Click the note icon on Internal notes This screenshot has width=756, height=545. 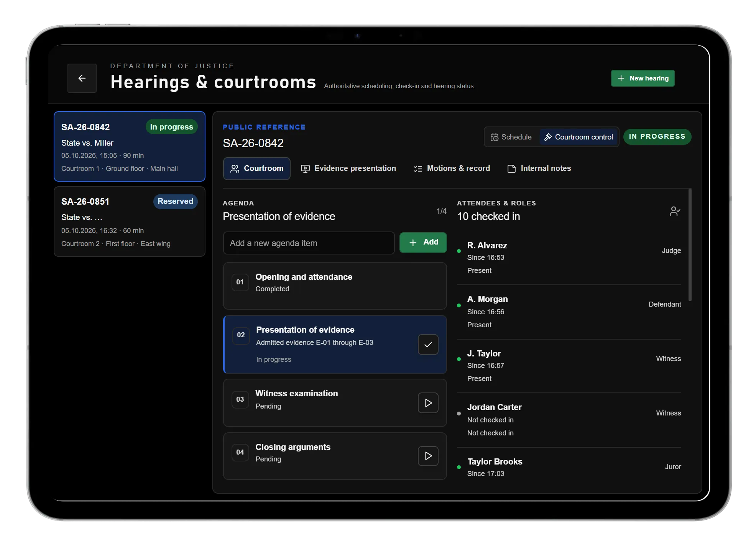(511, 169)
